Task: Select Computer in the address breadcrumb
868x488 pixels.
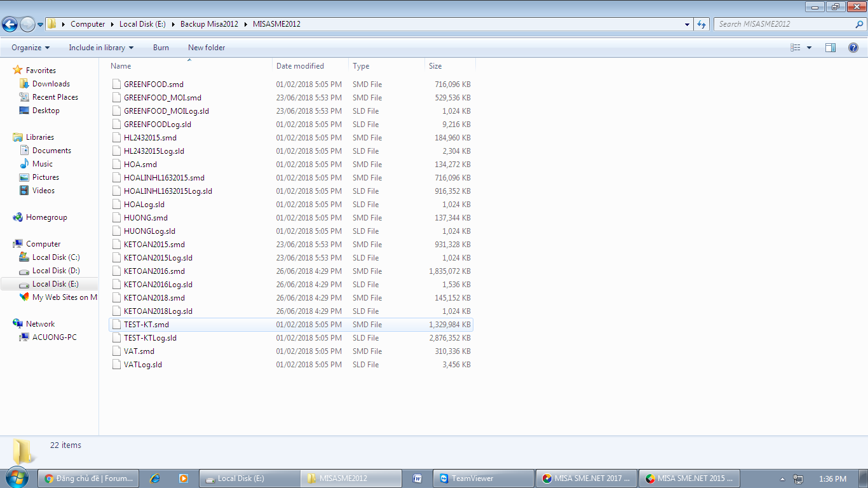Action: (x=88, y=24)
